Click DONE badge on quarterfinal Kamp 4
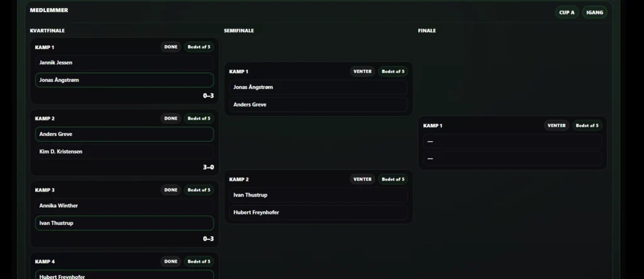This screenshot has height=279, width=644. pos(170,262)
